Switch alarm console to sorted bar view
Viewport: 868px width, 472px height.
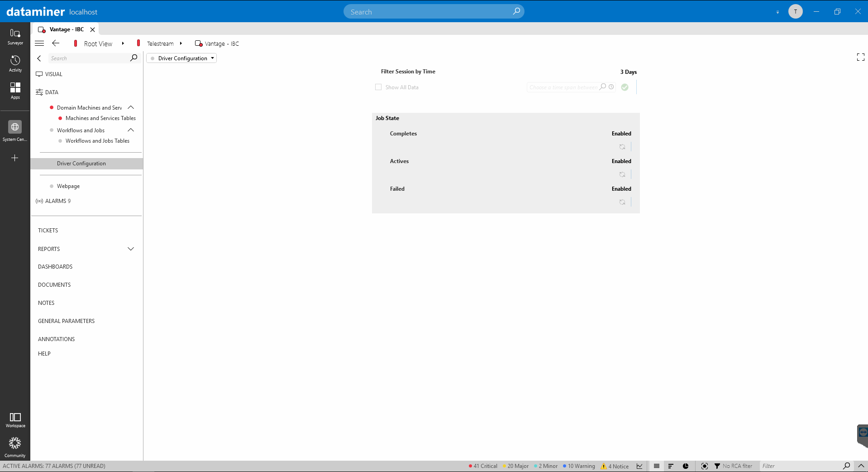671,466
